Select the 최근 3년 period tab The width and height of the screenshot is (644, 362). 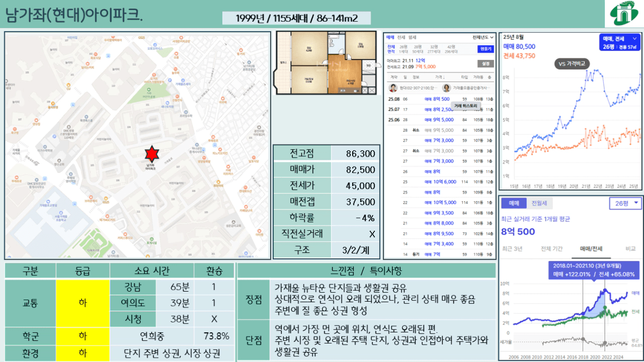click(x=512, y=248)
